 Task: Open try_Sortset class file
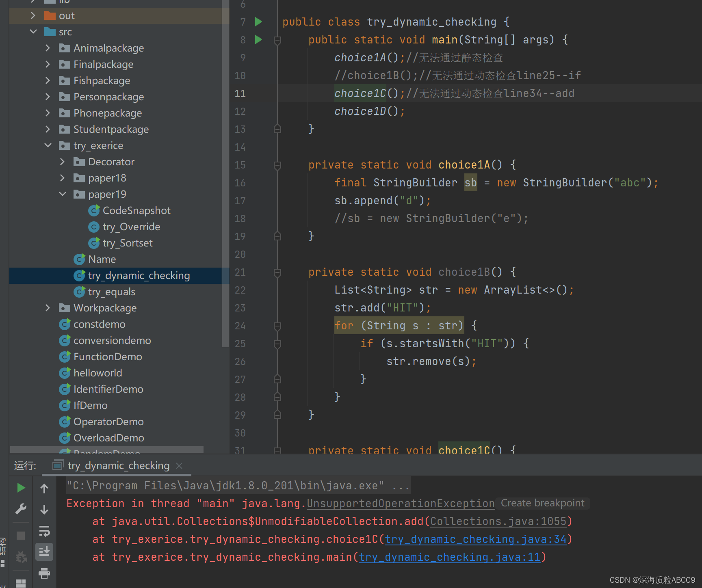click(128, 243)
